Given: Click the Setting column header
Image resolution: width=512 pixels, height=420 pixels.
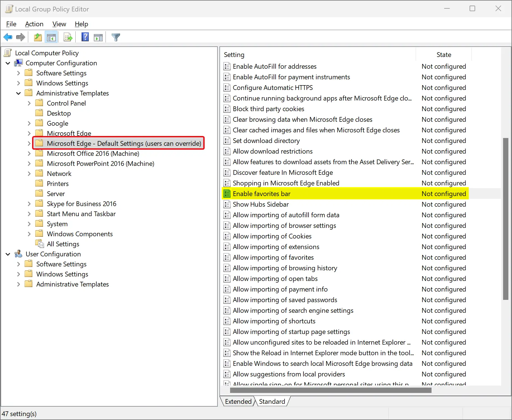Looking at the screenshot, I should (x=234, y=54).
